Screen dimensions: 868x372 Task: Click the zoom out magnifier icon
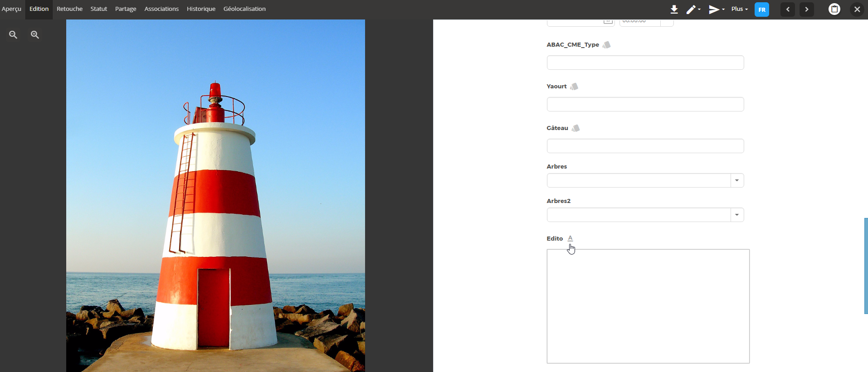coord(13,35)
